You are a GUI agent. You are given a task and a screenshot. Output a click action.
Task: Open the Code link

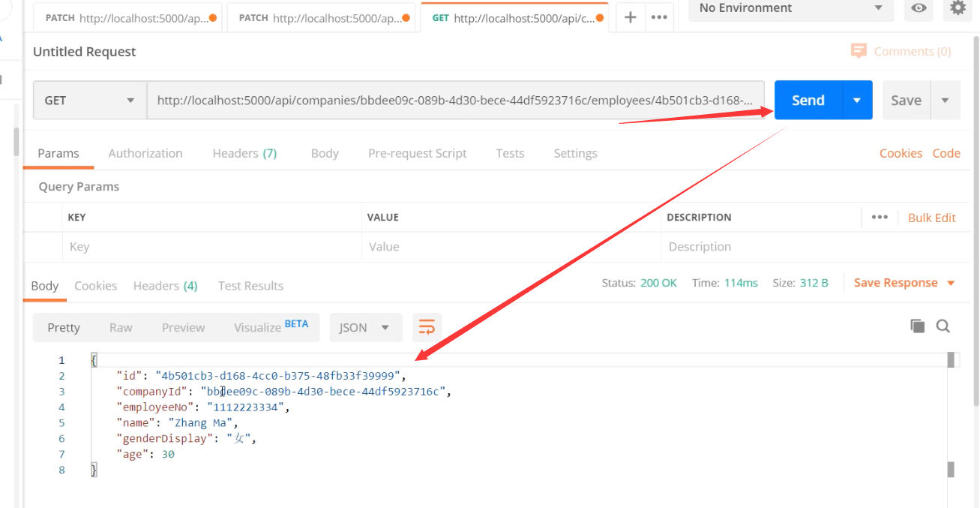[x=946, y=153]
